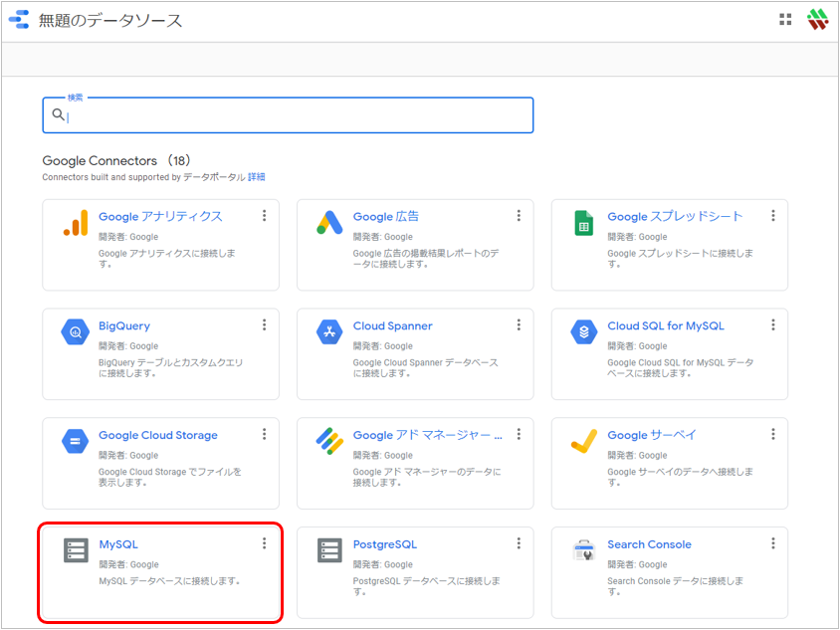Click the BigQuery hexagon icon

coord(76,331)
